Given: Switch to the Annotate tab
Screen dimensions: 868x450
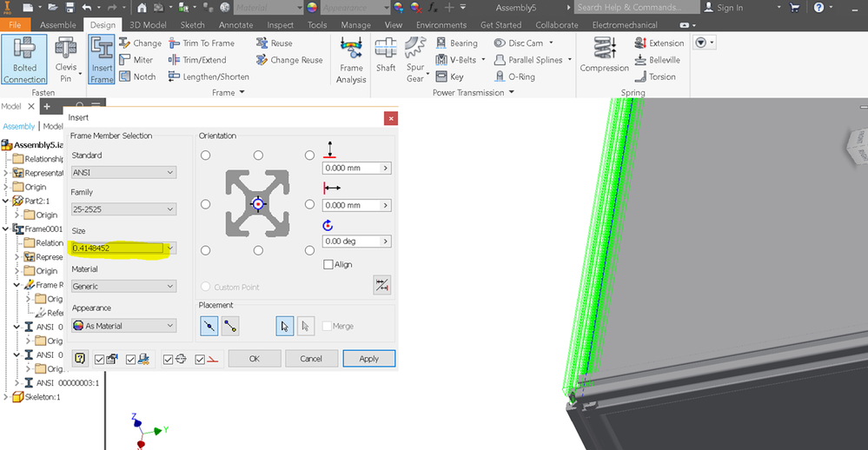Looking at the screenshot, I should 235,25.
